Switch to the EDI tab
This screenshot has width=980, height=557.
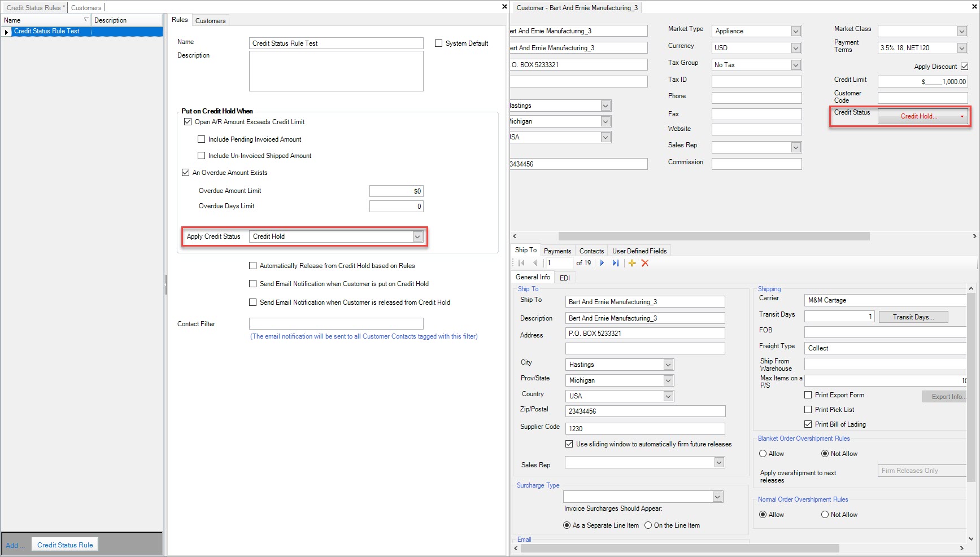tap(564, 278)
